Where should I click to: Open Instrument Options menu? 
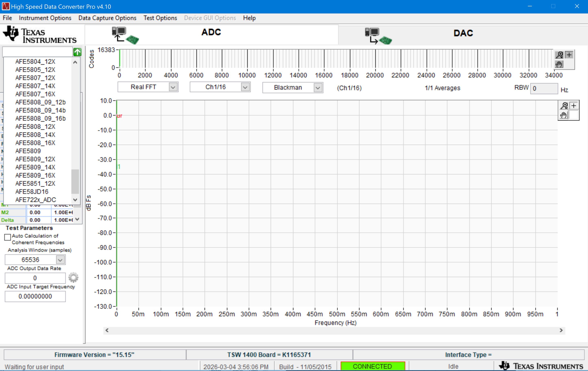coord(45,18)
